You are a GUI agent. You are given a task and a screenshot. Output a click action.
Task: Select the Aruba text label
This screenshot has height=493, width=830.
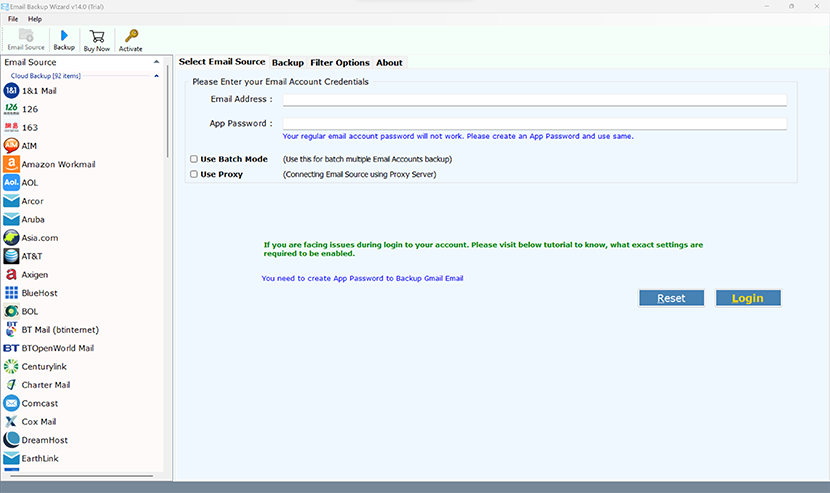click(x=33, y=219)
